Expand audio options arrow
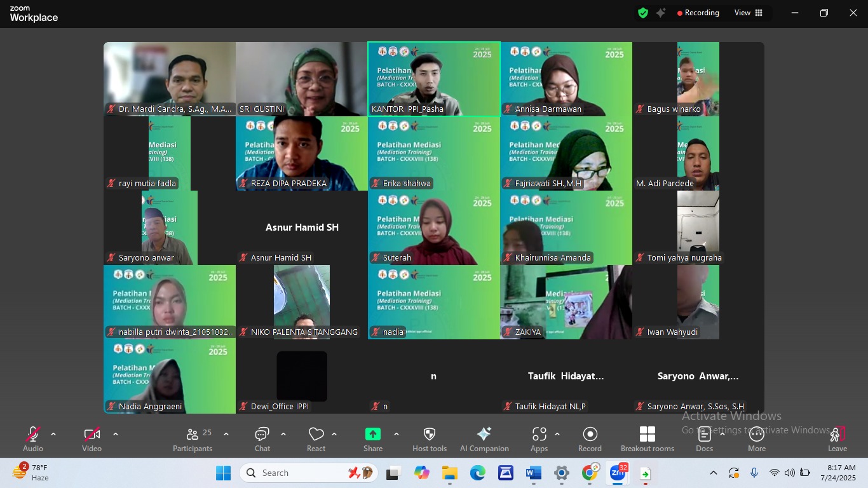The width and height of the screenshot is (868, 488). [53, 435]
